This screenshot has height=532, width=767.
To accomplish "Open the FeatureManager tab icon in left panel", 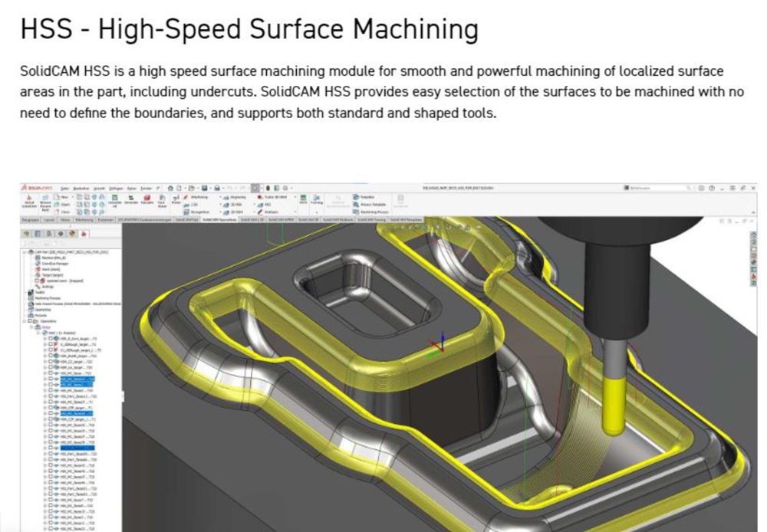I will (x=25, y=234).
